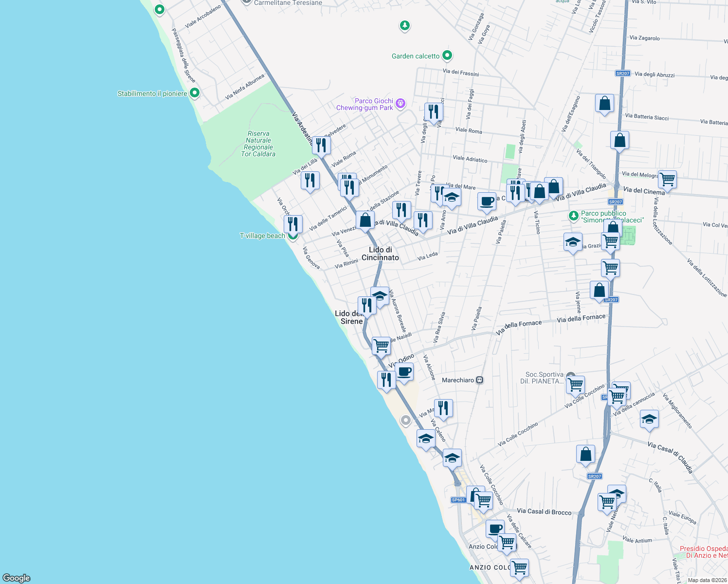Click the lightbulb pin at Parco Giochi Chewing-gum Park
This screenshot has width=728, height=584.
click(400, 103)
